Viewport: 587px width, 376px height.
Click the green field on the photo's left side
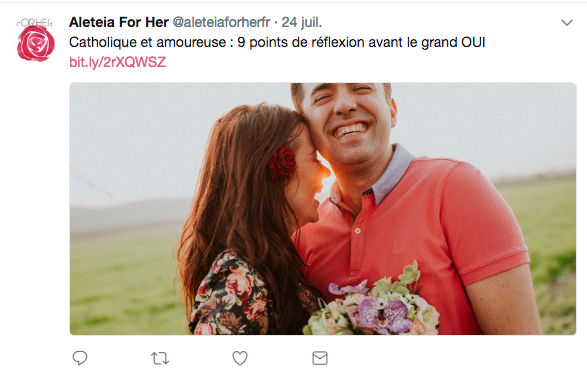(x=124, y=285)
